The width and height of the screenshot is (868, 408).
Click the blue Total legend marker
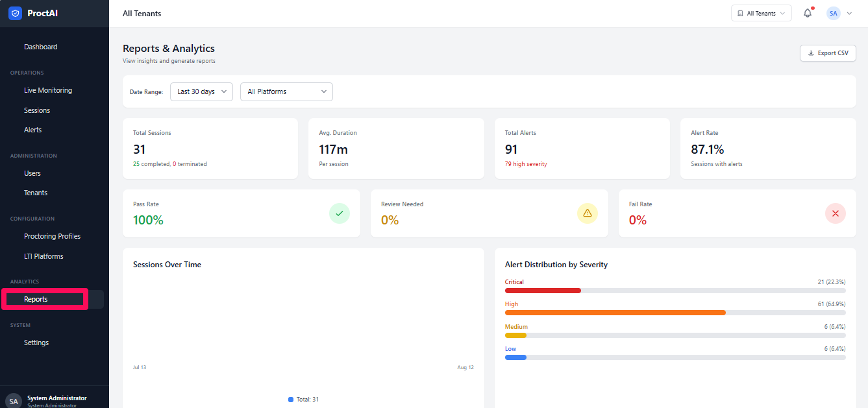pyautogui.click(x=291, y=400)
